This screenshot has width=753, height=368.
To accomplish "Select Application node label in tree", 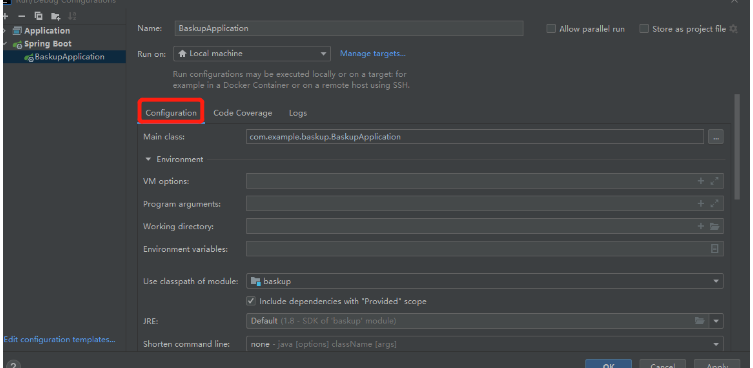I will coord(47,31).
